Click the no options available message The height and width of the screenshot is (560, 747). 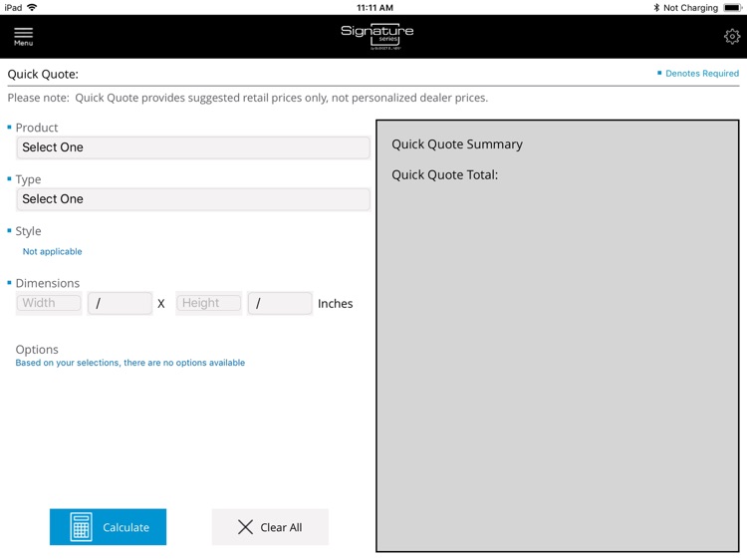(130, 363)
